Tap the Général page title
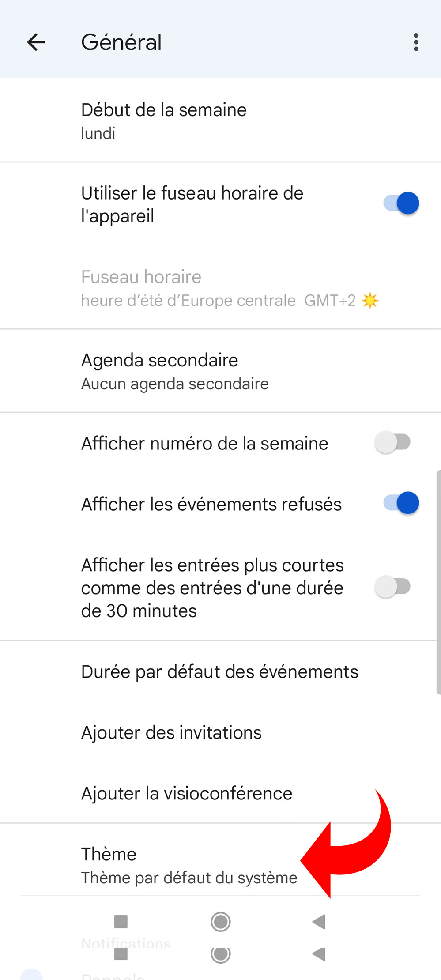The image size is (441, 980). [x=121, y=42]
